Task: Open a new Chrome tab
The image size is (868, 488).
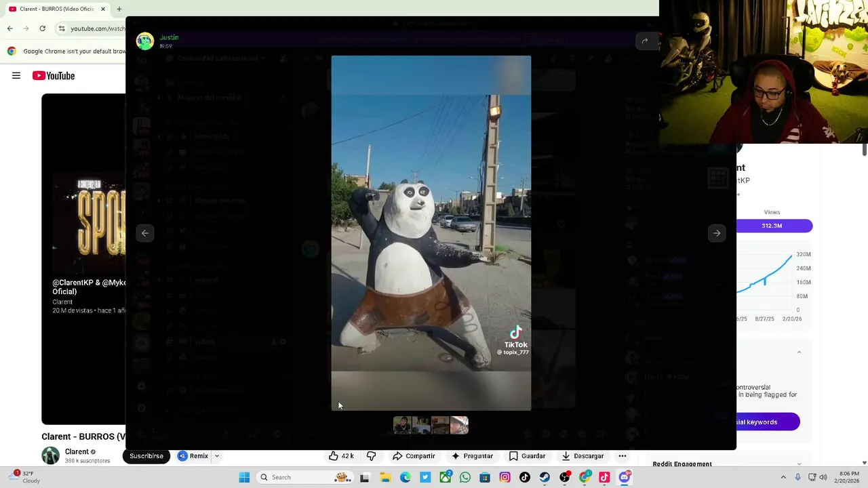Action: tap(119, 9)
